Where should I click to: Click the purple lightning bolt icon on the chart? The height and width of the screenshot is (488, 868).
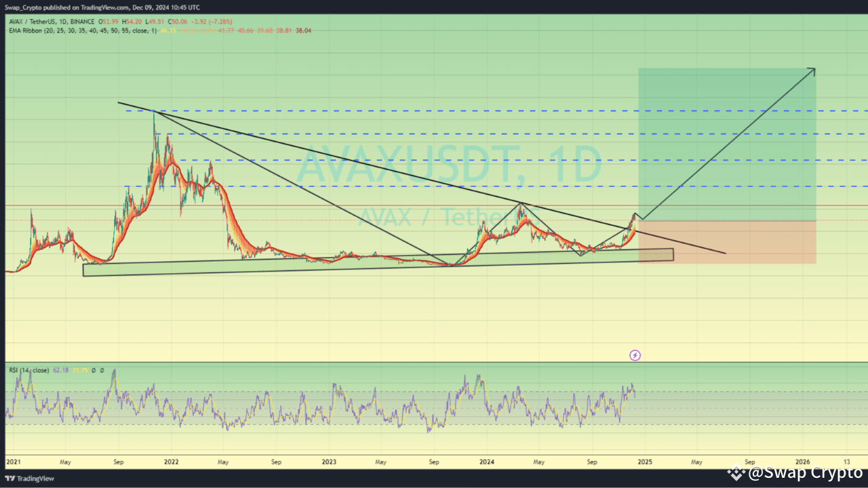(635, 355)
